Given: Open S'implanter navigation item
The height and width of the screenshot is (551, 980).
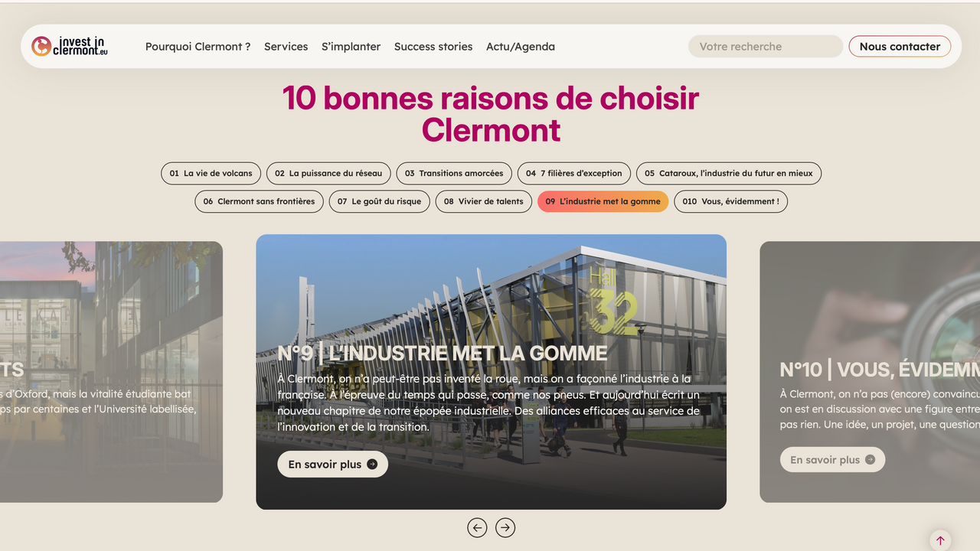Looking at the screenshot, I should click(351, 47).
